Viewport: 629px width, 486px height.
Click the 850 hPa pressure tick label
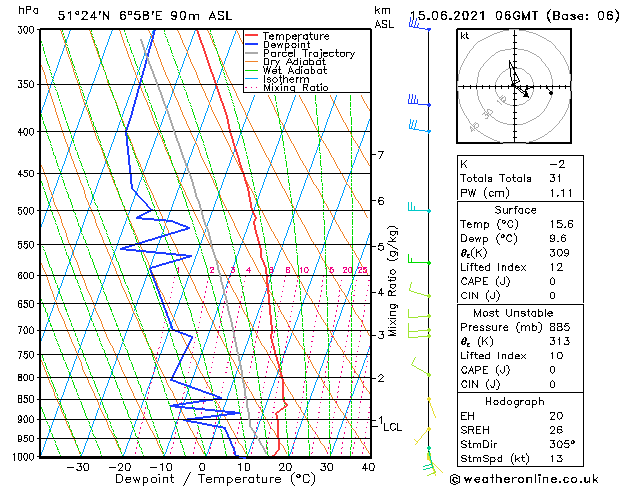[28, 400]
